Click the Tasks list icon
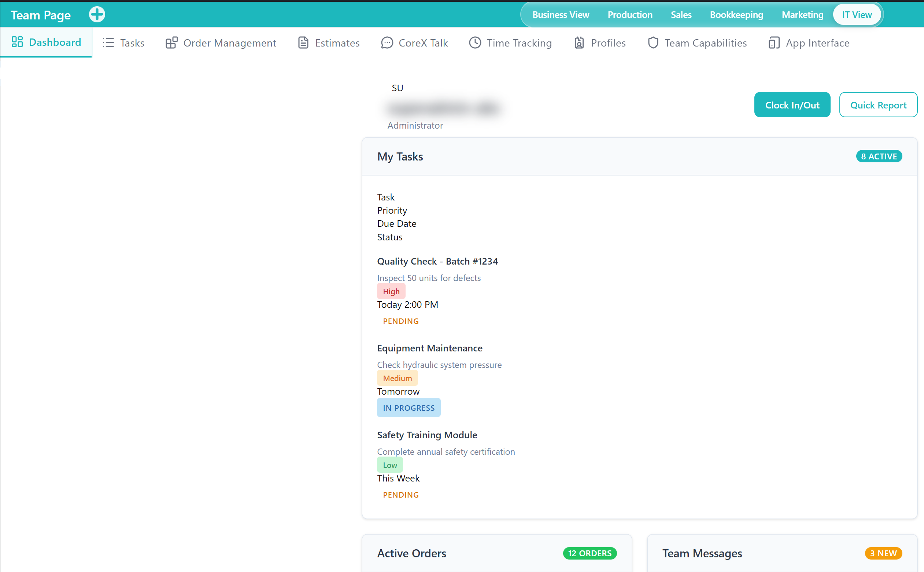924x572 pixels. point(108,43)
